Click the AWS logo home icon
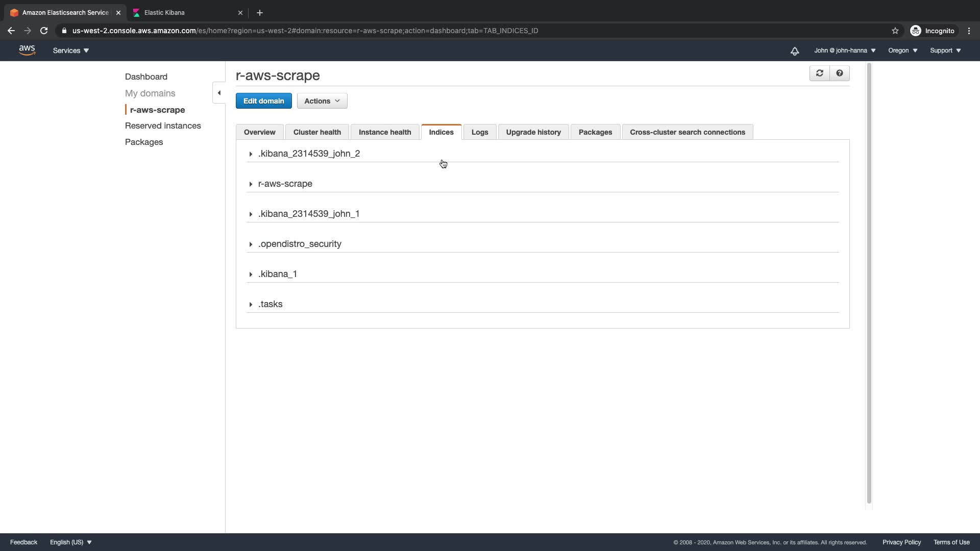The image size is (980, 551). pos(27,51)
